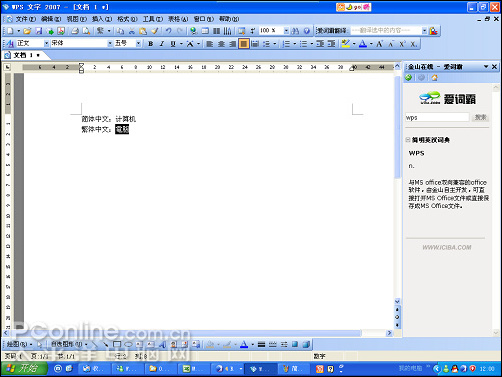Click the Grow Font icon
The image size is (502, 377).
[x=379, y=44]
